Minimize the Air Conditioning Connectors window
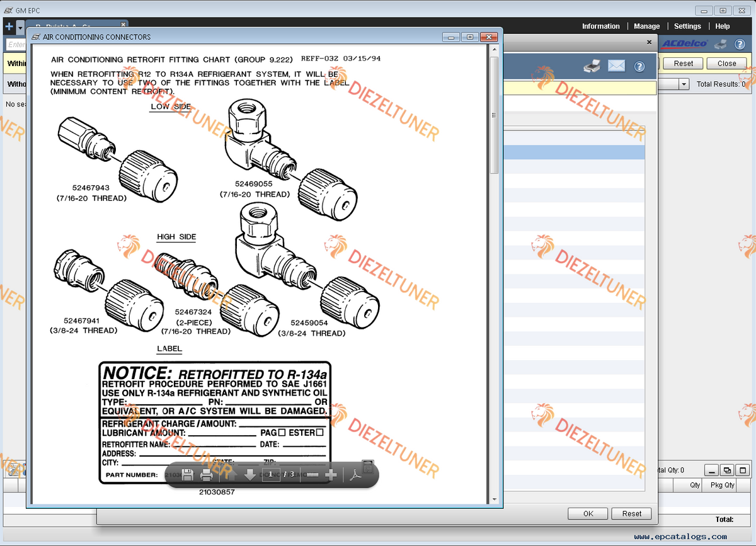Image resolution: width=756 pixels, height=546 pixels. 451,37
